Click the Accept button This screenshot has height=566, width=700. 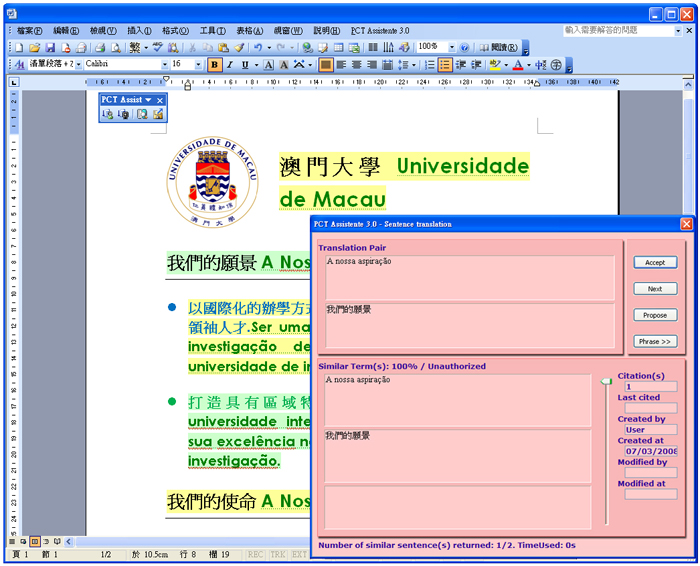coord(655,262)
